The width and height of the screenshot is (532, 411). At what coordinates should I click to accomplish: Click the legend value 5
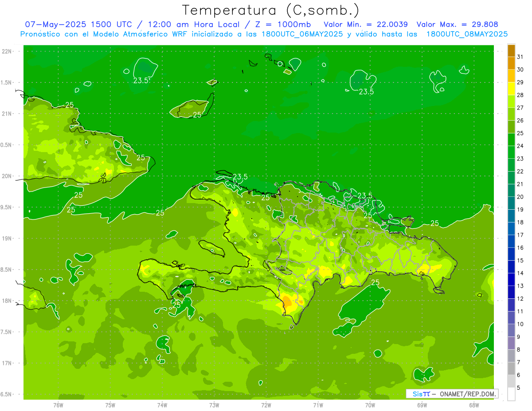(x=519, y=388)
